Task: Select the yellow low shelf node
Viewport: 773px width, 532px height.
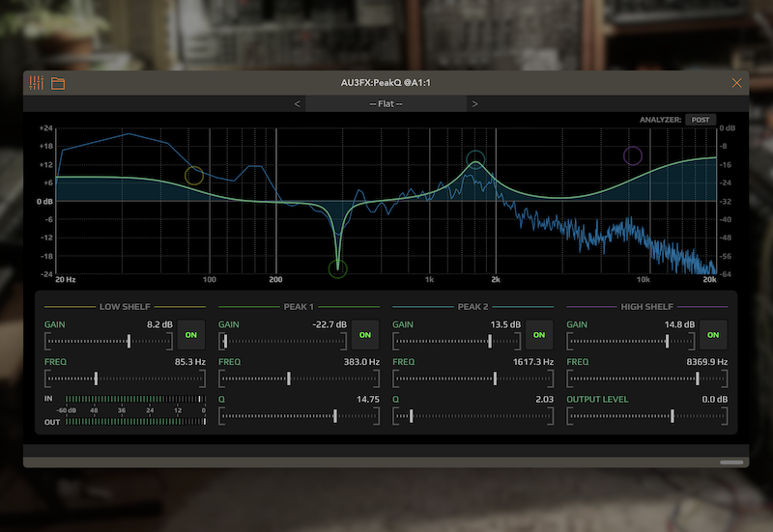Action: (194, 176)
